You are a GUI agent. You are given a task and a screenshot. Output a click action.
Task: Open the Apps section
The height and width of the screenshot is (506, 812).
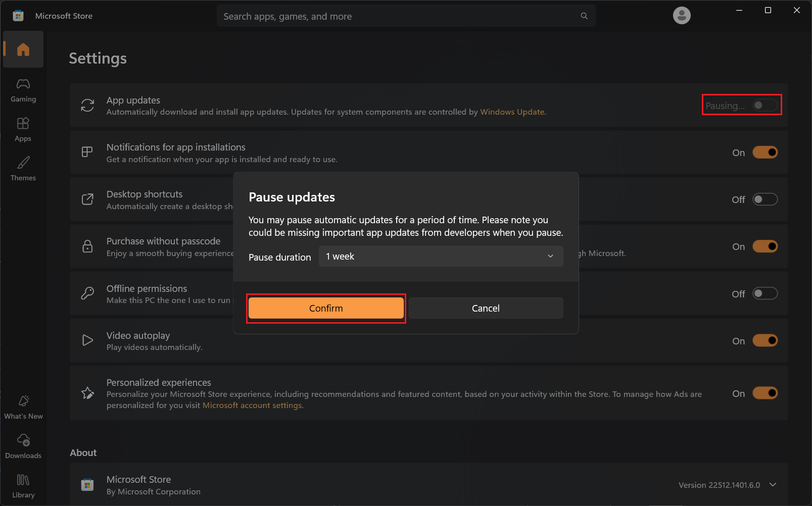[23, 130]
